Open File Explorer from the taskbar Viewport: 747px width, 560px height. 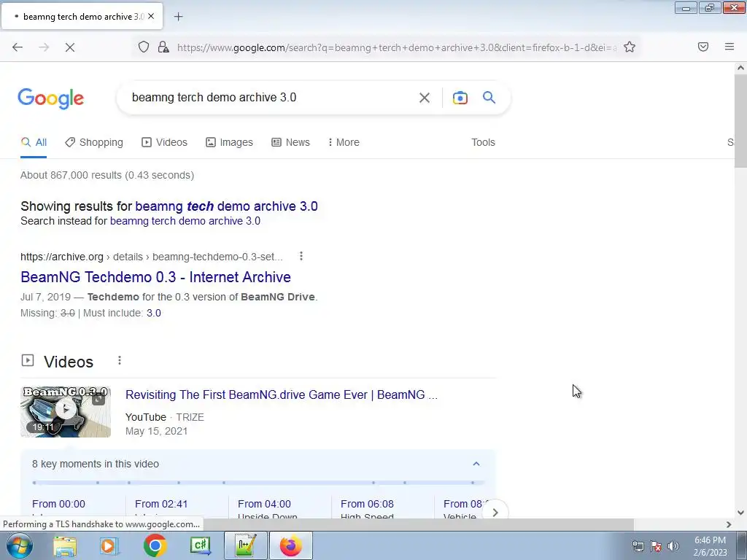[64, 545]
